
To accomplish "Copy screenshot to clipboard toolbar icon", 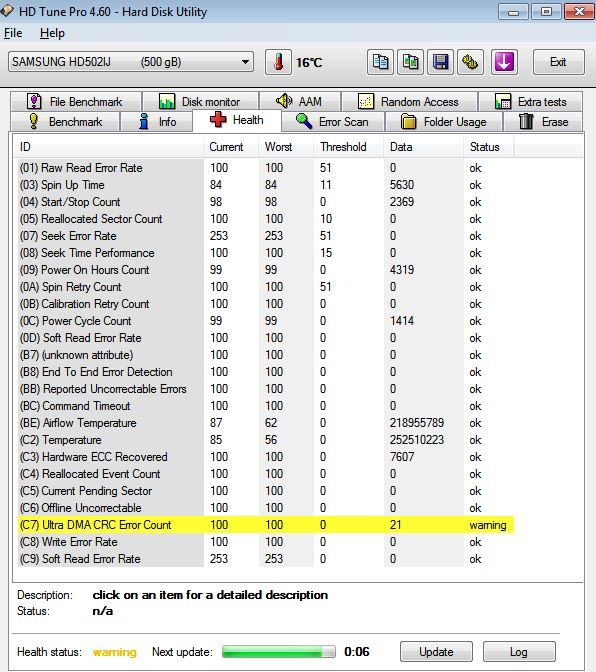I will click(410, 63).
